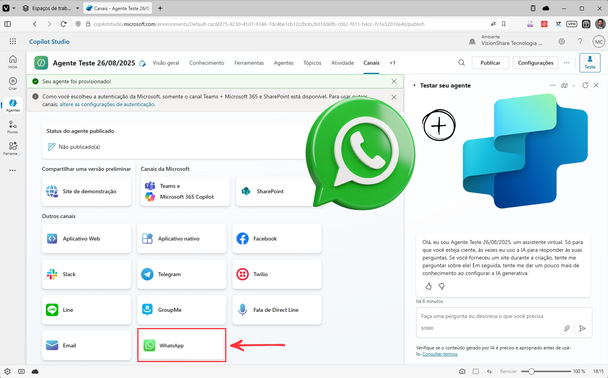Open the Tópicos tab

coord(312,63)
